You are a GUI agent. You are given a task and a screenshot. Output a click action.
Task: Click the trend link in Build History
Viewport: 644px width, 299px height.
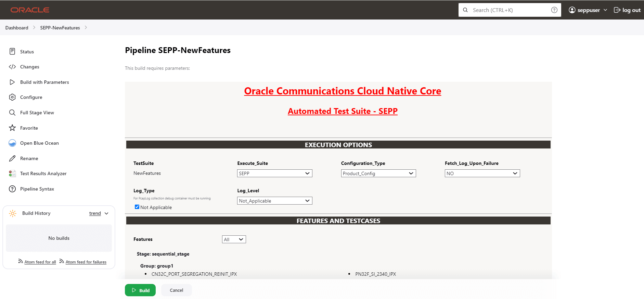(x=95, y=213)
